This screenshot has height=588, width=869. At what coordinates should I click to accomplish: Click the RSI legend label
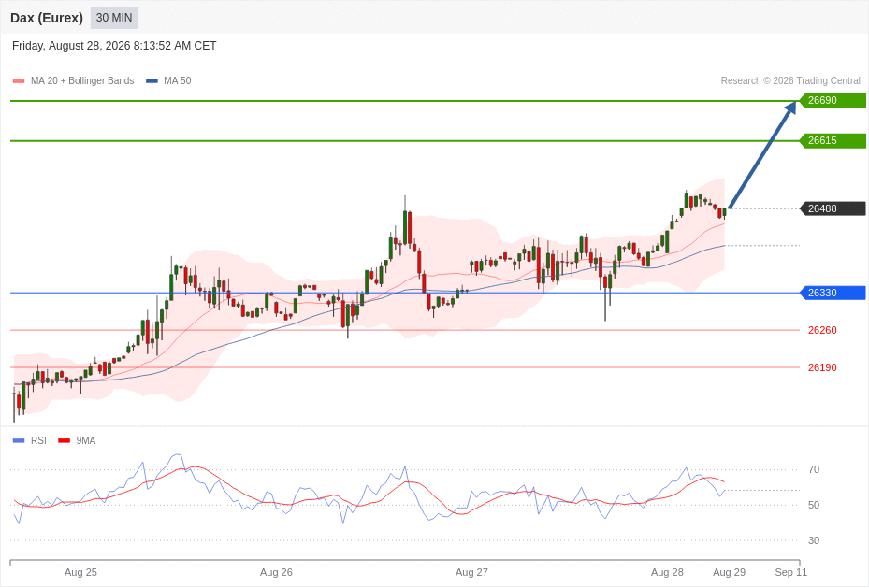38,440
